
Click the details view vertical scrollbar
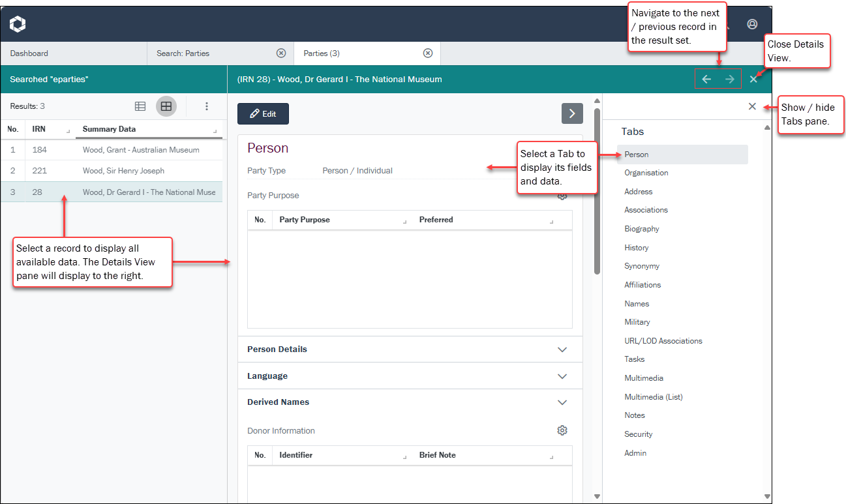click(x=597, y=189)
